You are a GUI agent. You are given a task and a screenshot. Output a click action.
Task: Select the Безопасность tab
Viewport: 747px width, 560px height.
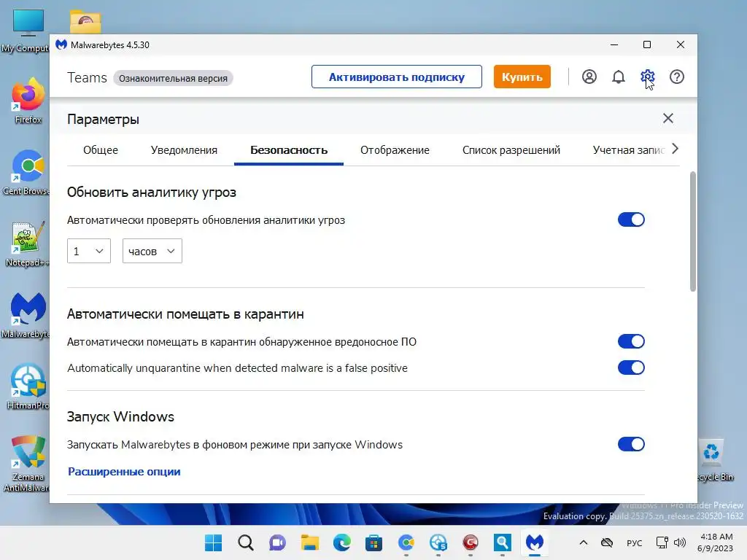coord(289,150)
